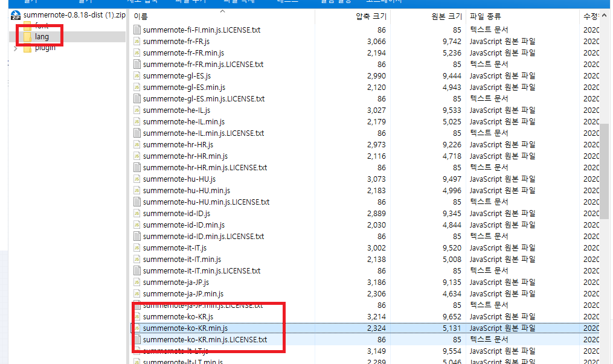This screenshot has height=364, width=613.
Task: Select the lang folder in the tree
Action: 42,37
